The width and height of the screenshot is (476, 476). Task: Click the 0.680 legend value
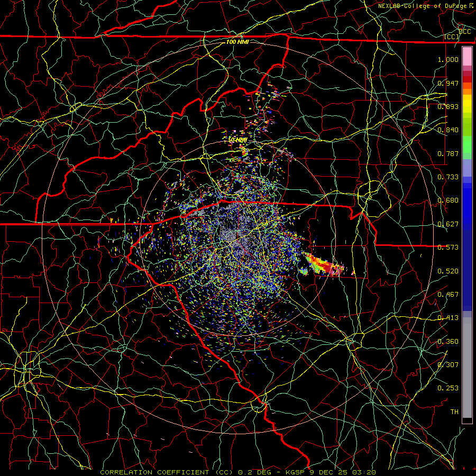tap(448, 200)
